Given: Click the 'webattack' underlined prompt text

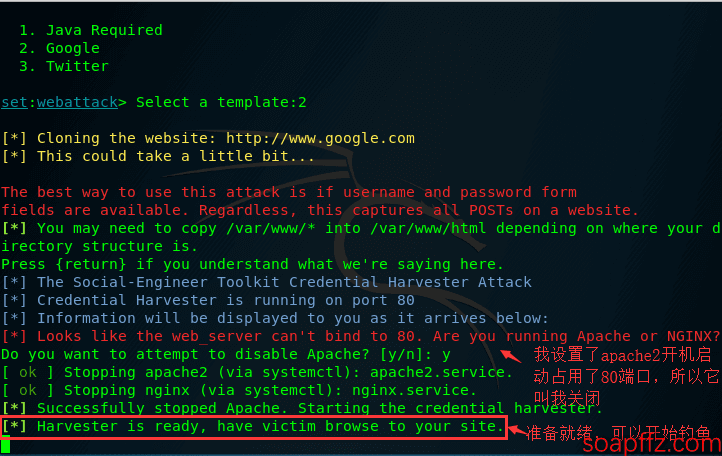Looking at the screenshot, I should pos(77,102).
